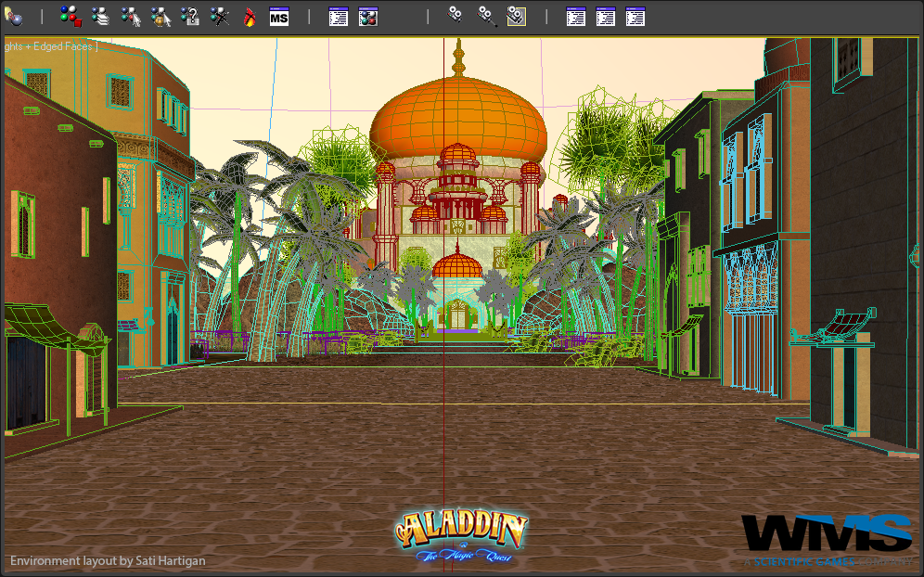Click the material spheres icon with stacked layers
Image resolution: width=924 pixels, height=577 pixels.
pos(100,17)
